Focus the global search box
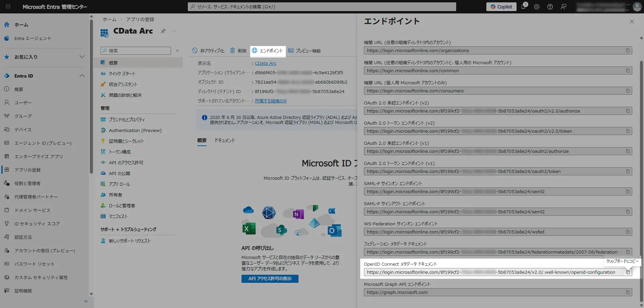Viewport: 644px width, 308px height. point(322,7)
